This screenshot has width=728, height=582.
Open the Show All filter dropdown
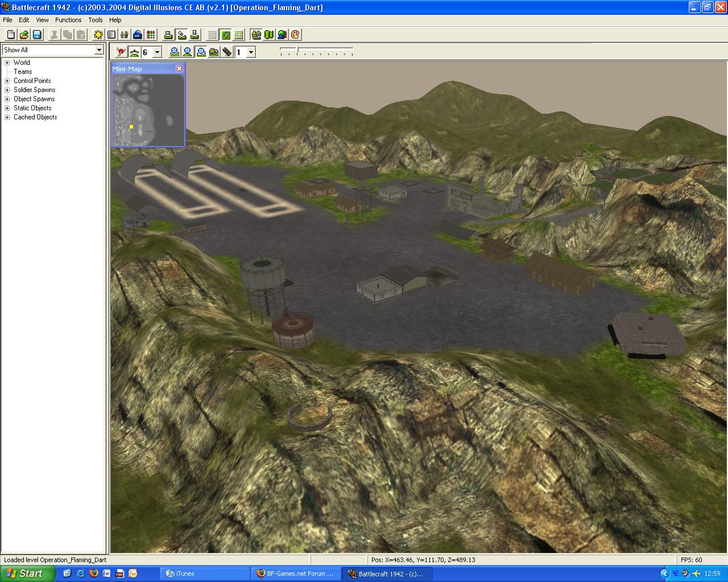pyautogui.click(x=98, y=50)
